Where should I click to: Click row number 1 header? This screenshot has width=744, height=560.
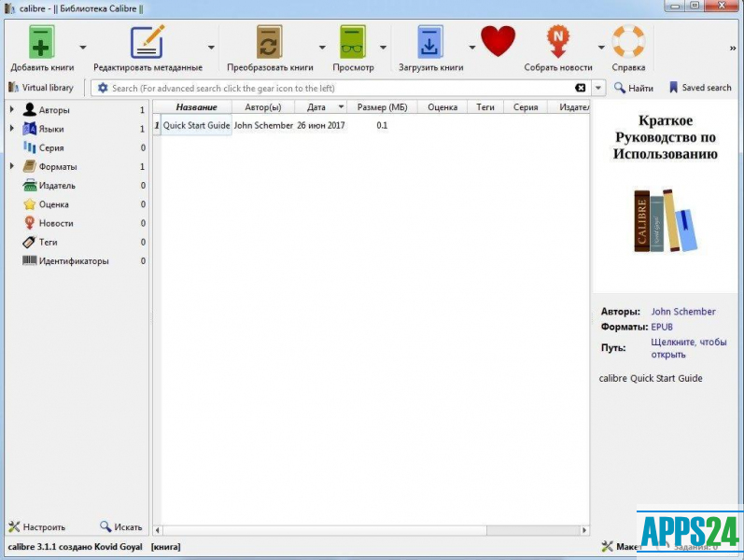point(157,125)
